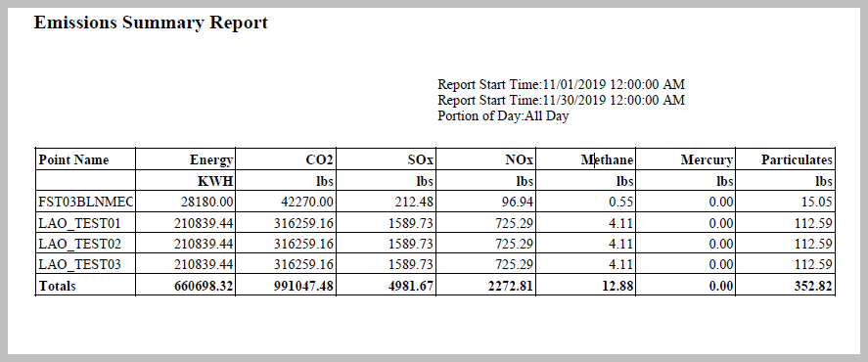Select the FST03BLNMEC point name cell
The image size is (868, 362).
[x=85, y=202]
